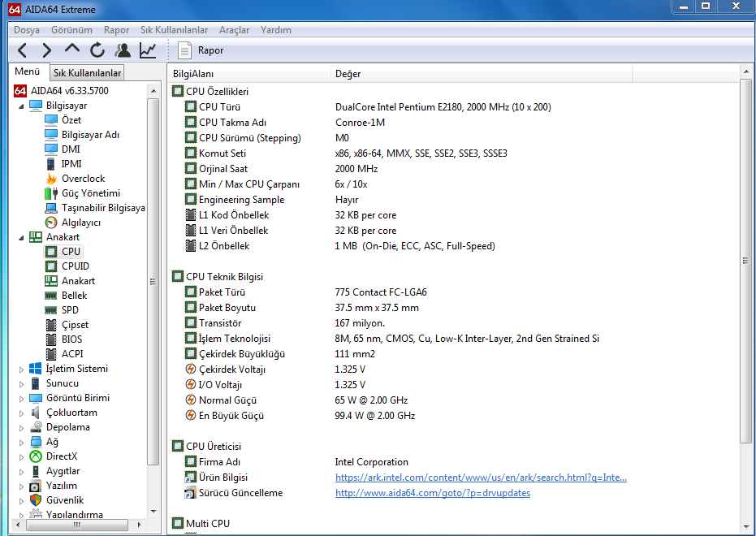This screenshot has width=756, height=536.
Task: Expand the Çokluortam node
Action: 21,413
